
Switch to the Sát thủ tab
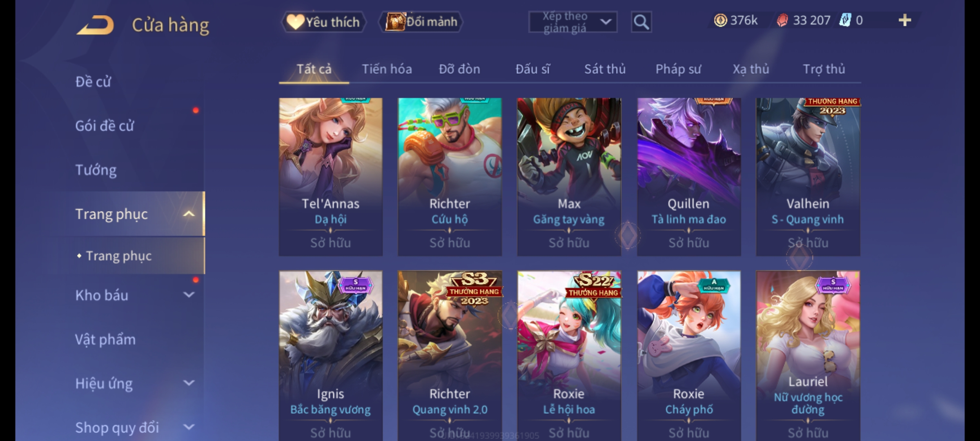click(x=605, y=69)
